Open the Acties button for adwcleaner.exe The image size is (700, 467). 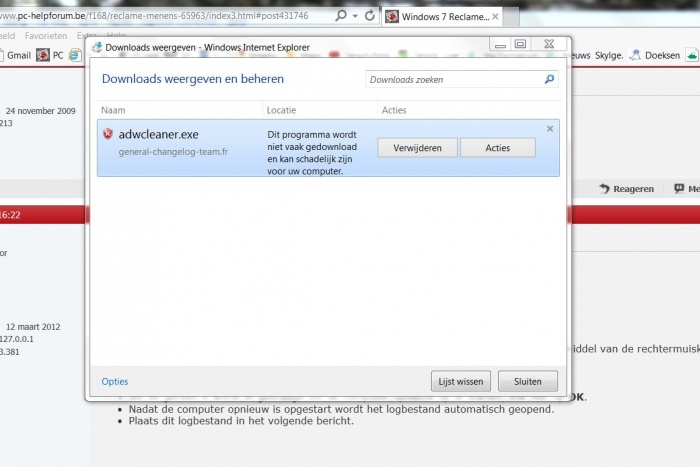point(498,148)
